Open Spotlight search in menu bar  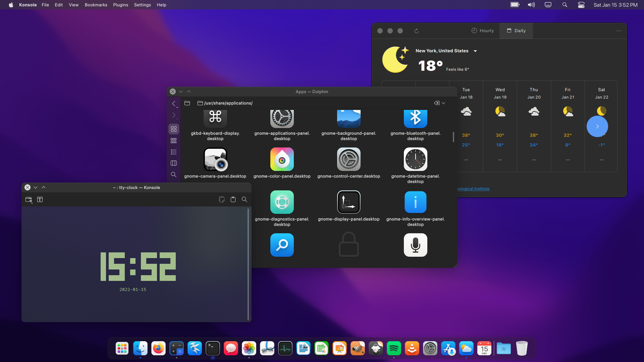pos(565,5)
